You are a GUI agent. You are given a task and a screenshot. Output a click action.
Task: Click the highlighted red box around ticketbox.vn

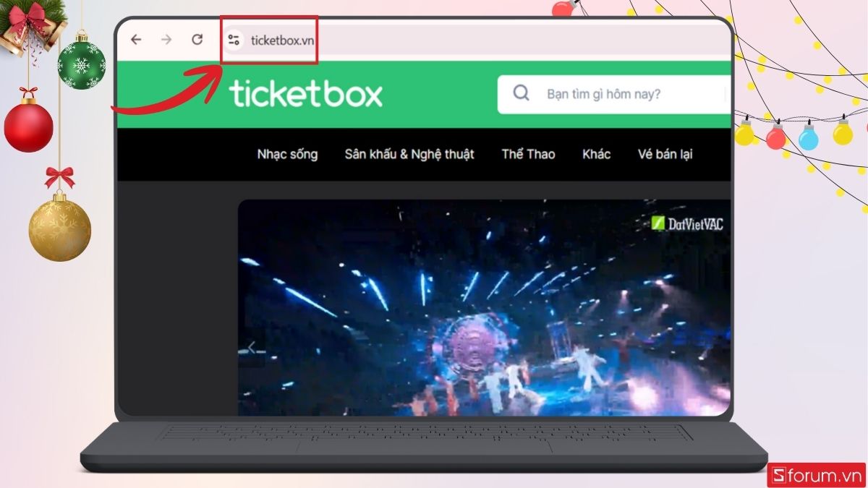pyautogui.click(x=268, y=40)
